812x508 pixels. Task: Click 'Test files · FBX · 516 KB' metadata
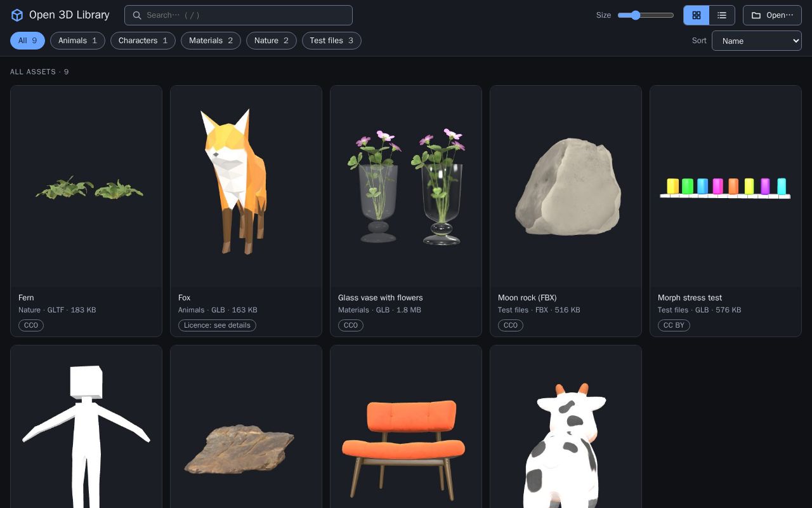(539, 310)
